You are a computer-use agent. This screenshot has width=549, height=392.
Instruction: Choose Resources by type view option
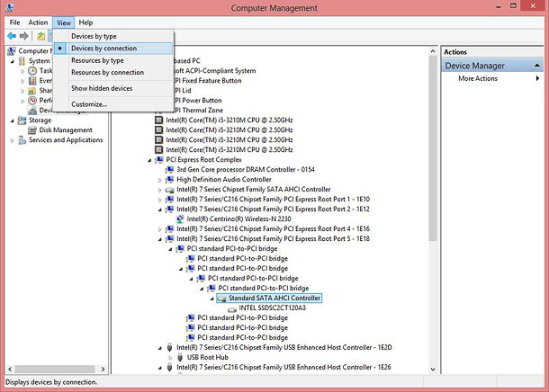[97, 60]
